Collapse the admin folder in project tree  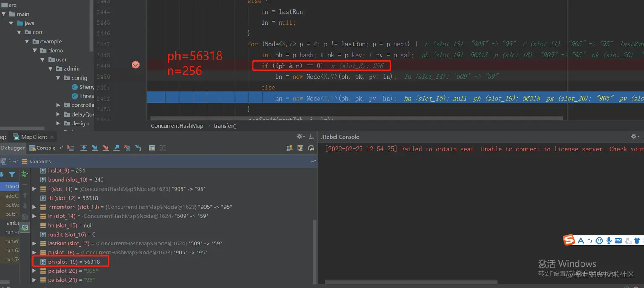[51, 68]
